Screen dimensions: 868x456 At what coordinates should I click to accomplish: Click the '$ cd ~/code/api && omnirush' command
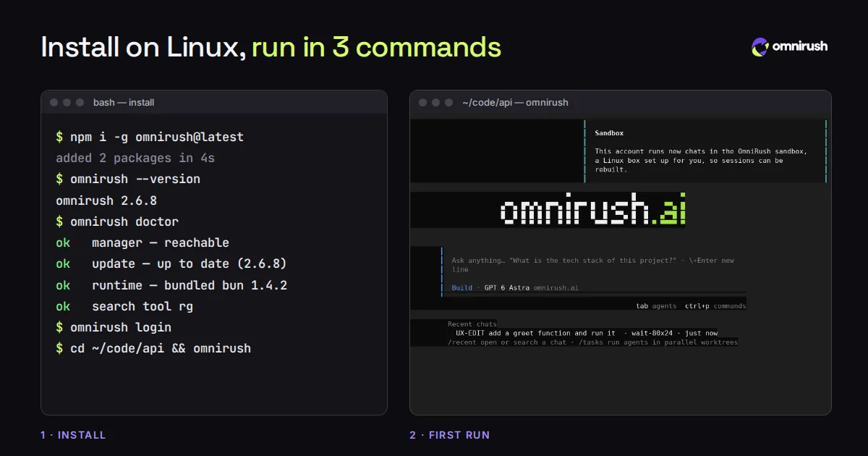pyautogui.click(x=153, y=348)
